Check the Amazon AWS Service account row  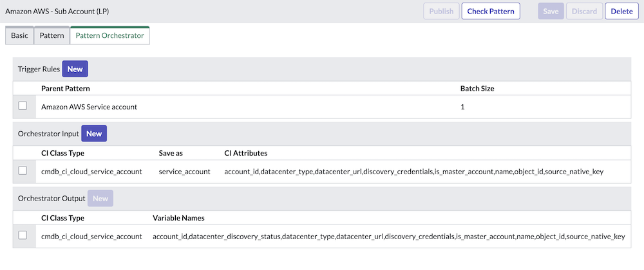pyautogui.click(x=23, y=105)
